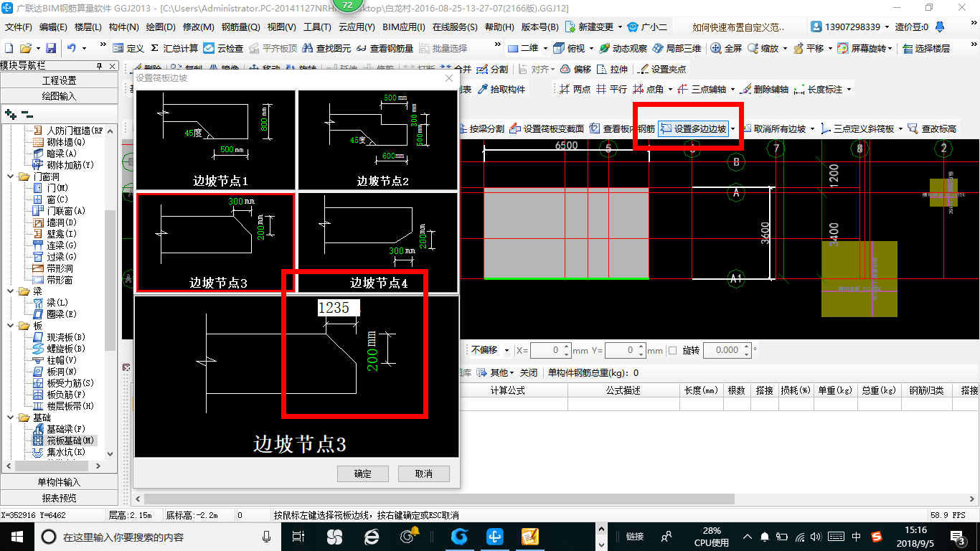Open the 俯视 view direction dropdown arrow
The height and width of the screenshot is (551, 980).
click(x=592, y=48)
